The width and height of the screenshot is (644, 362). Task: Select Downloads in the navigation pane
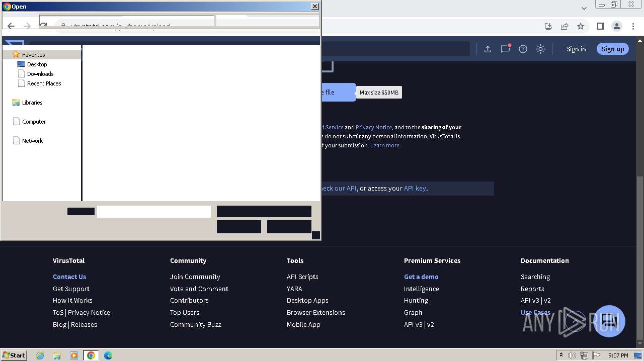[40, 74]
